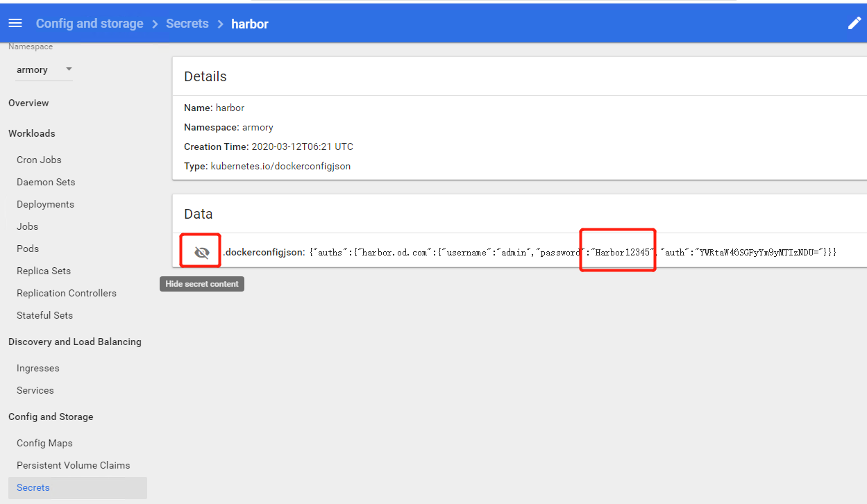This screenshot has height=504, width=867.
Task: Hide secret content with eye icon
Action: point(201,253)
